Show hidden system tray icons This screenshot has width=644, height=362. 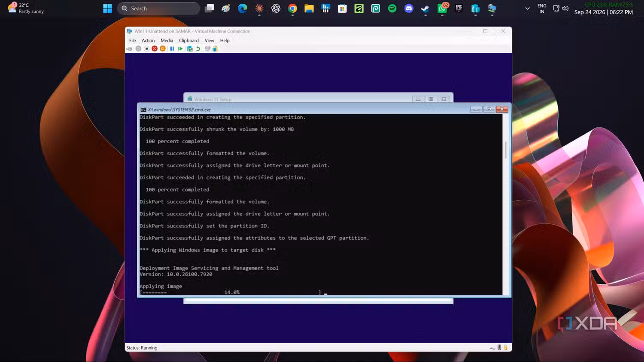point(528,9)
